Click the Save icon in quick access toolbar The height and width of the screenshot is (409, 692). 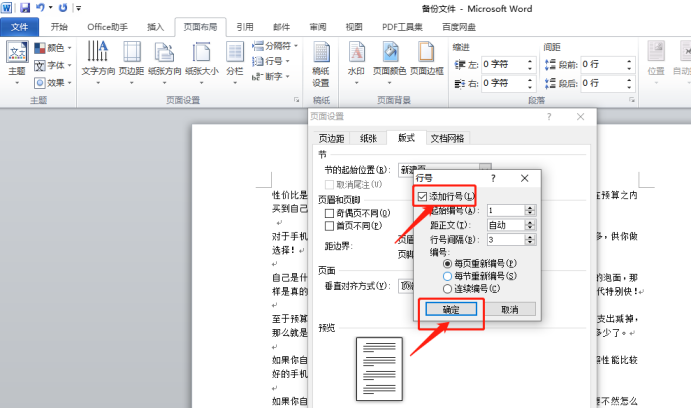pyautogui.click(x=25, y=8)
